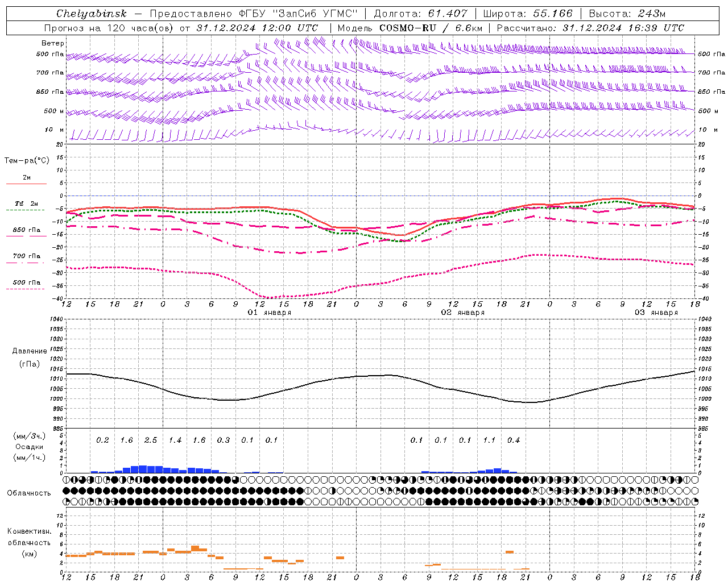Click the Долгота: 61.407 value

pyautogui.click(x=421, y=14)
